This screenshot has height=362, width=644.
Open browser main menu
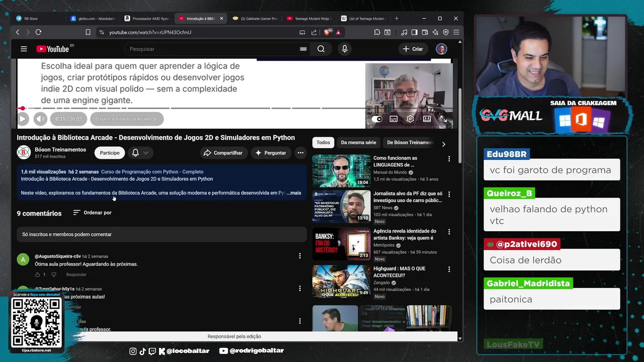(456, 32)
